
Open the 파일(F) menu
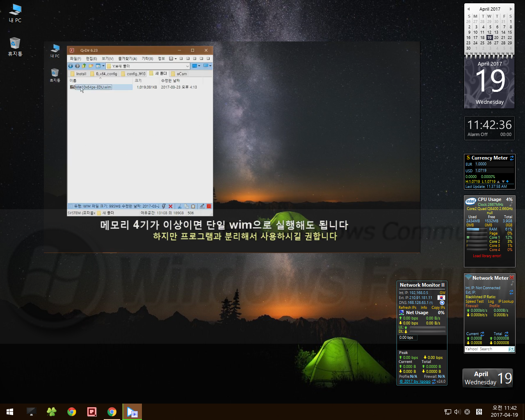[x=75, y=59]
